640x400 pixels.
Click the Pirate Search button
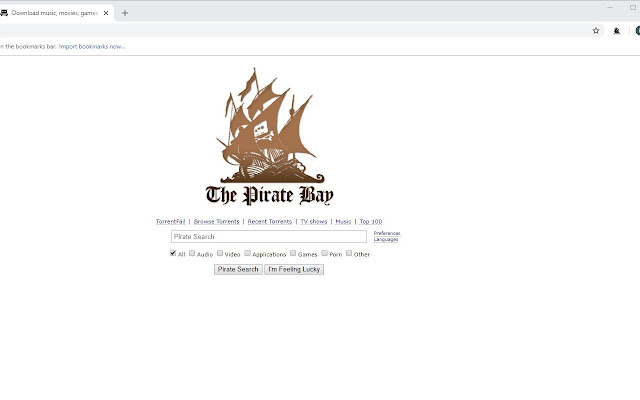pyautogui.click(x=238, y=269)
